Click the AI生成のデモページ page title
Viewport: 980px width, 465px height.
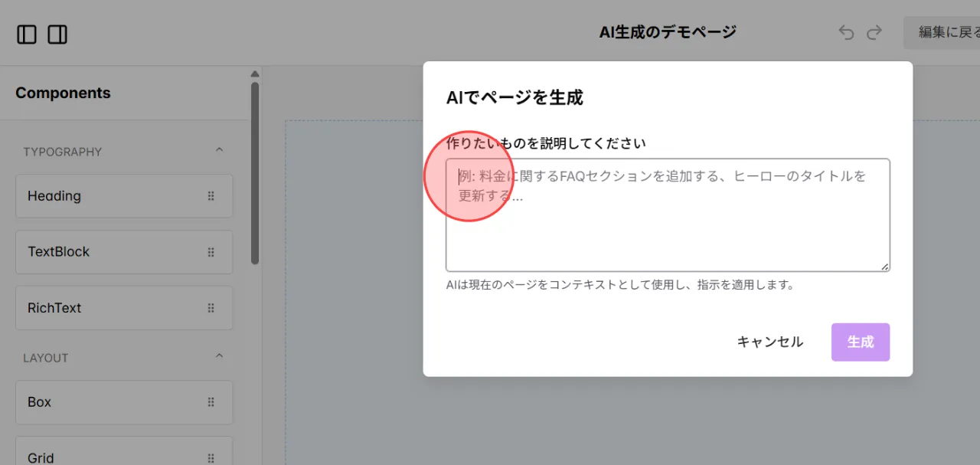(668, 32)
